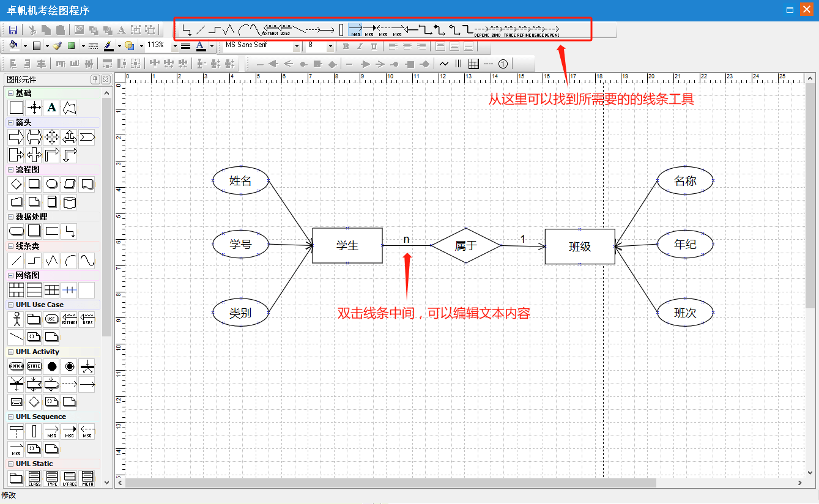Toggle underline text formatting
819x504 pixels.
tap(374, 46)
